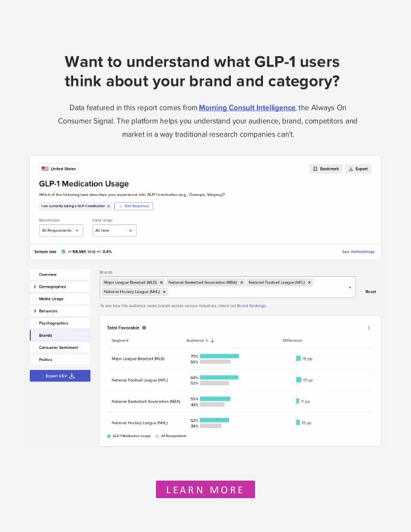Viewport: 411px width, 532px height.
Task: Click the info icon beside Total Favorable
Action: 144,328
